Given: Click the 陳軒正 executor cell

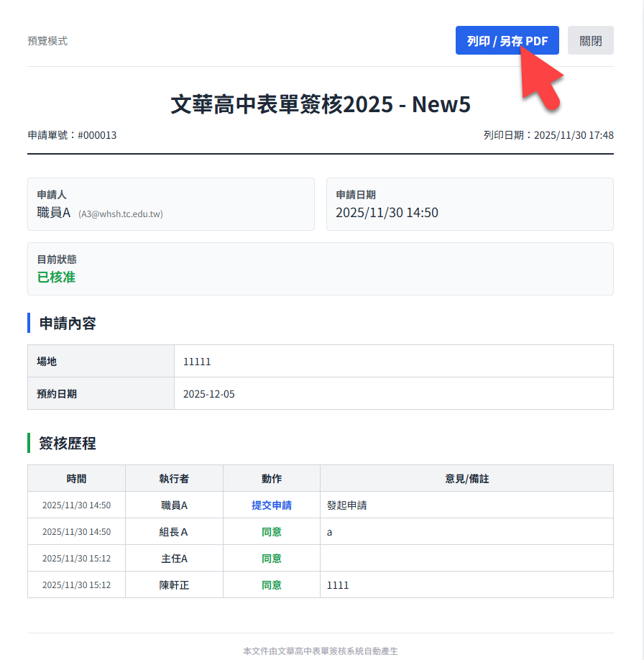Looking at the screenshot, I should pyautogui.click(x=173, y=585).
